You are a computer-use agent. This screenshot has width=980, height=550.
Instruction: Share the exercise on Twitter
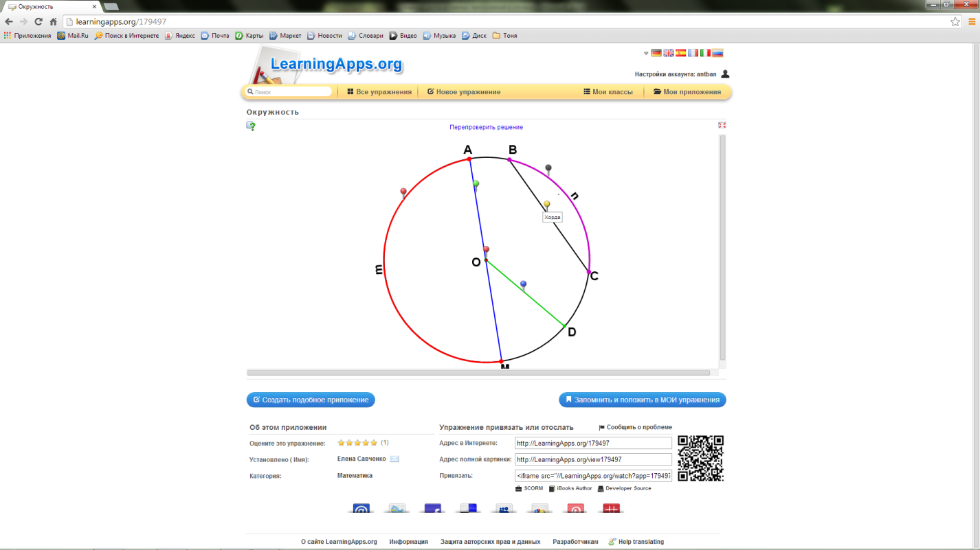pos(397,508)
